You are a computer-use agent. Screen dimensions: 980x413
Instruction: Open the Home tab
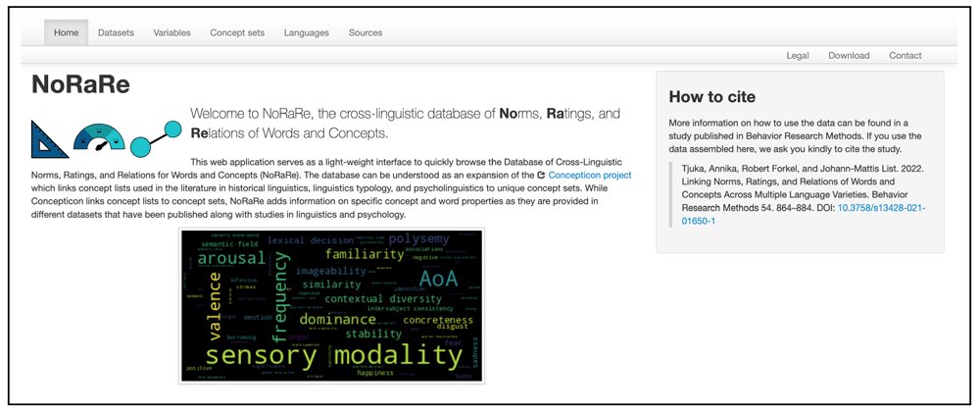[x=67, y=32]
